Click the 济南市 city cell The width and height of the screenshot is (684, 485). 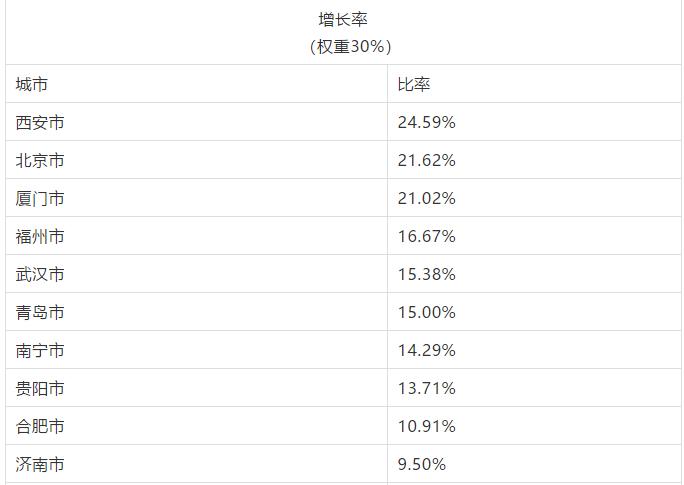pos(40,465)
